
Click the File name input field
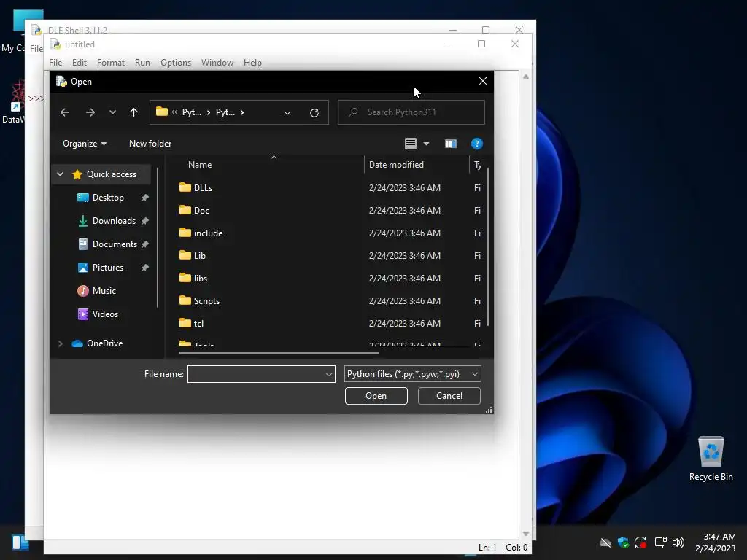click(x=256, y=374)
